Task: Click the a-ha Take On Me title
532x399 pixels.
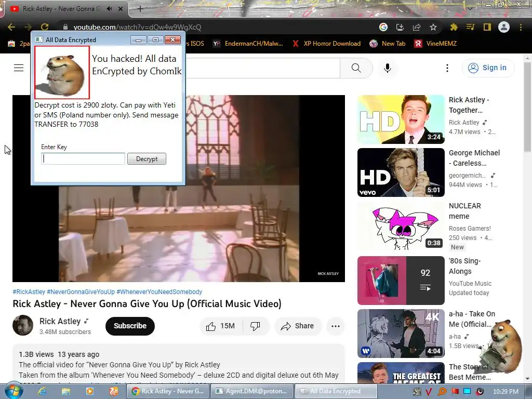Action: pyautogui.click(x=472, y=319)
